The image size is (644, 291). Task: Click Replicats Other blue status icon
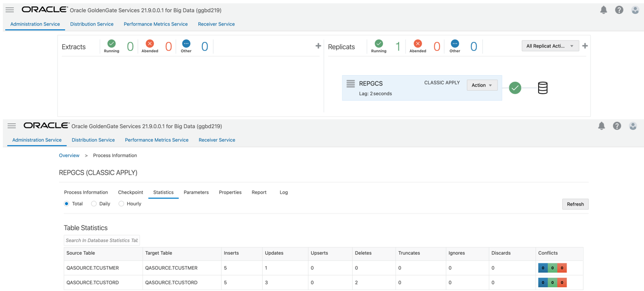[x=455, y=43]
